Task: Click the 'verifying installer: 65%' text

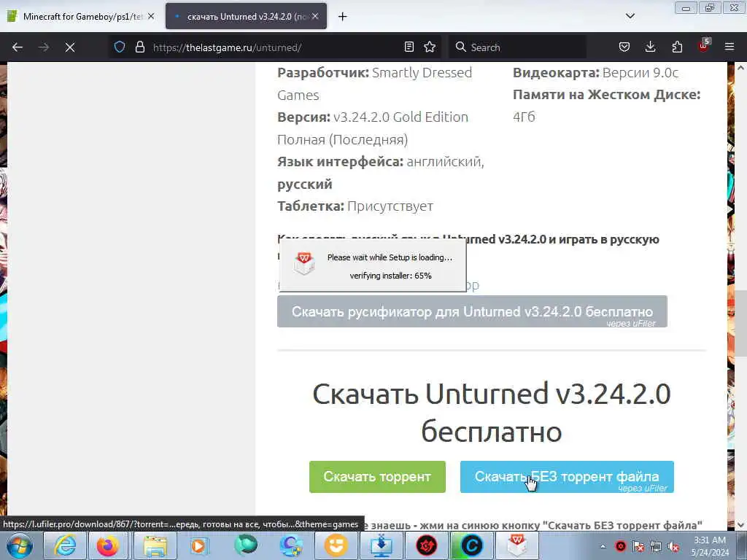Action: (x=391, y=276)
